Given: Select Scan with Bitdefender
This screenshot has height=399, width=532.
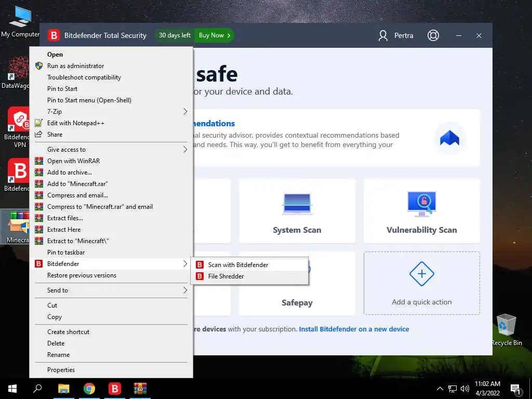Looking at the screenshot, I should pyautogui.click(x=250, y=265).
